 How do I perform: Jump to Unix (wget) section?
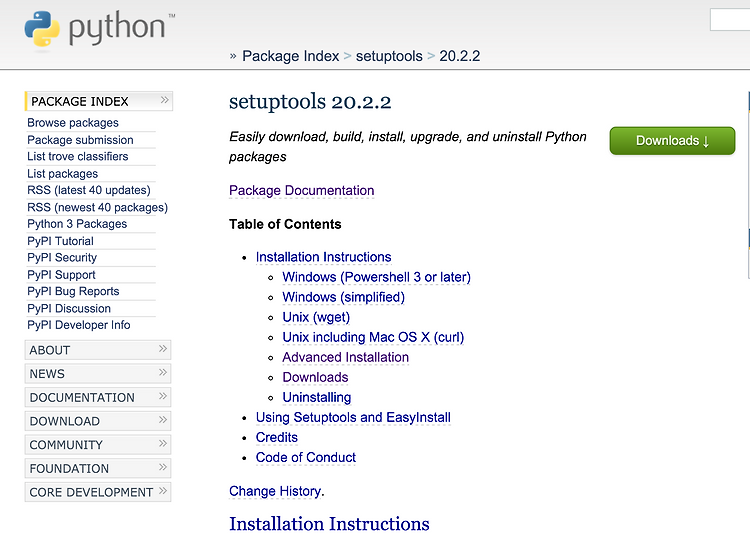click(316, 317)
